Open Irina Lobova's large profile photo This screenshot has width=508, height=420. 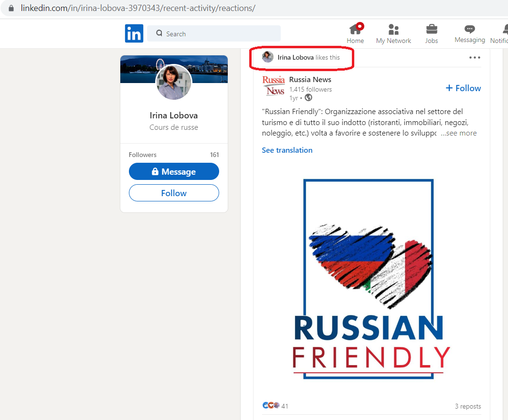point(174,82)
